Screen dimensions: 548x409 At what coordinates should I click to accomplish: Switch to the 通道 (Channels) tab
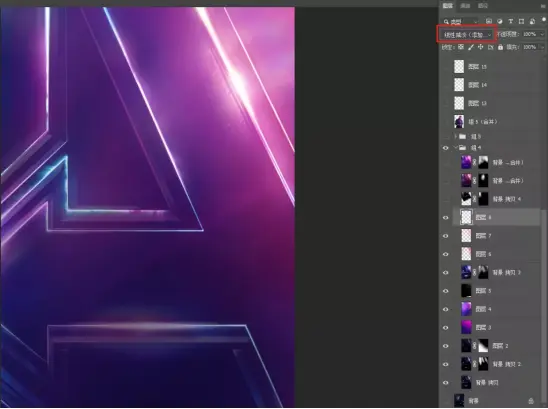coord(465,6)
